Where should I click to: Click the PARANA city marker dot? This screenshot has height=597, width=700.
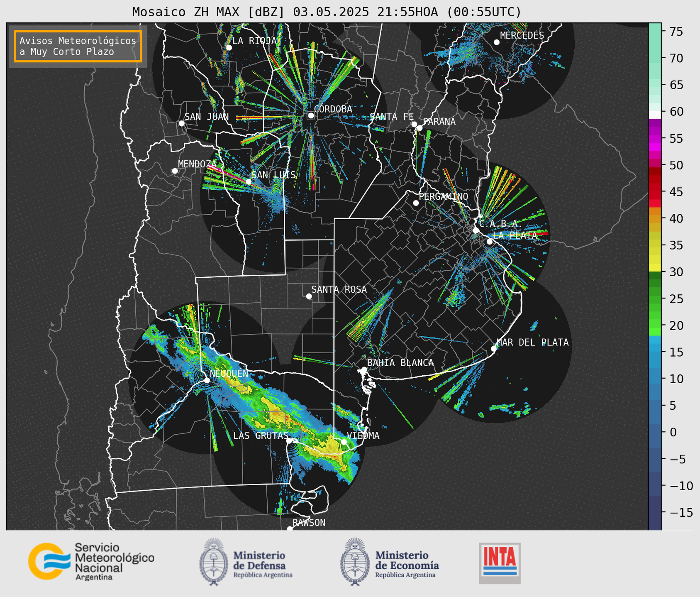(420, 128)
